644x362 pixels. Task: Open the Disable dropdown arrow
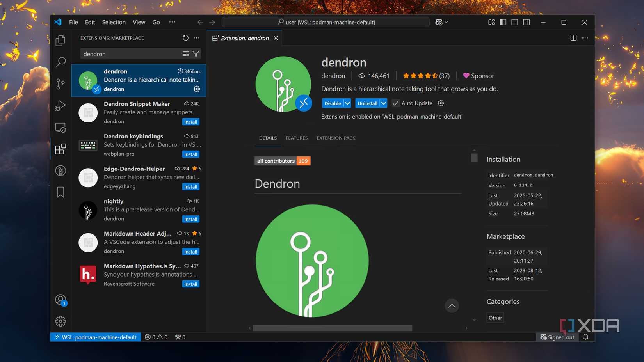pos(347,103)
